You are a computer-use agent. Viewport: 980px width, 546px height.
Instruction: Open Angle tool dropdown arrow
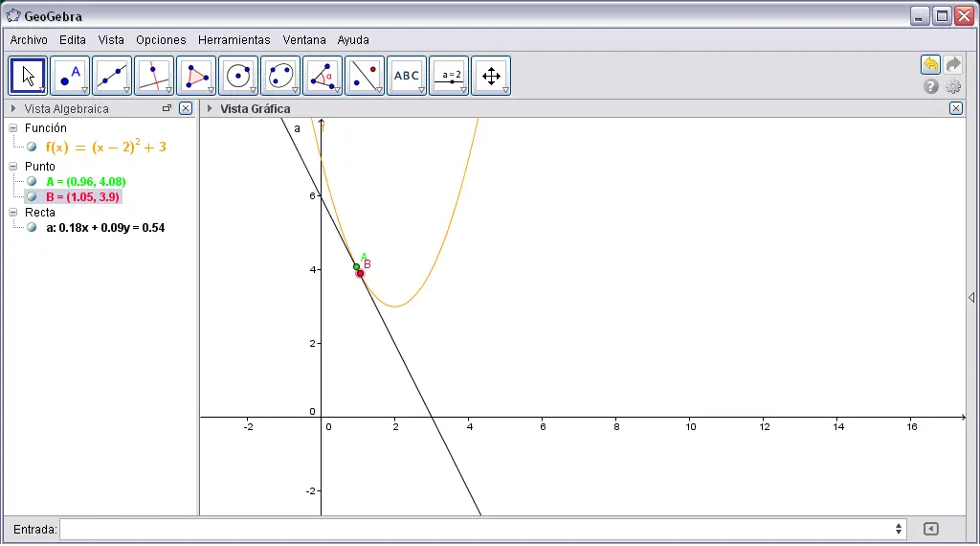pyautogui.click(x=337, y=91)
